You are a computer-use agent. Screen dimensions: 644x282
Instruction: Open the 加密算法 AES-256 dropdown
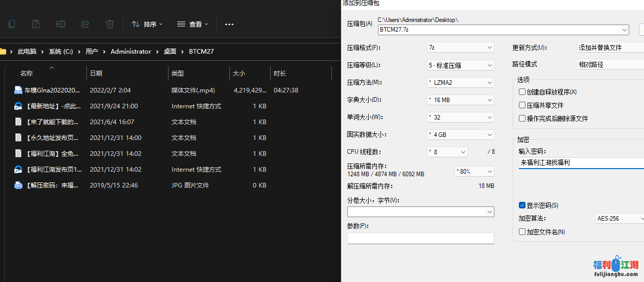click(x=620, y=219)
